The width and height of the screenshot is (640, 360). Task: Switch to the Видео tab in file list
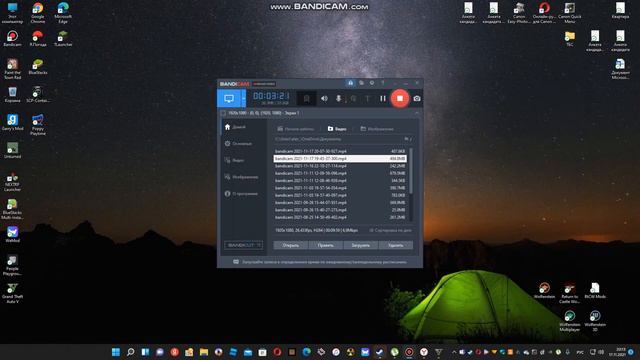point(337,129)
